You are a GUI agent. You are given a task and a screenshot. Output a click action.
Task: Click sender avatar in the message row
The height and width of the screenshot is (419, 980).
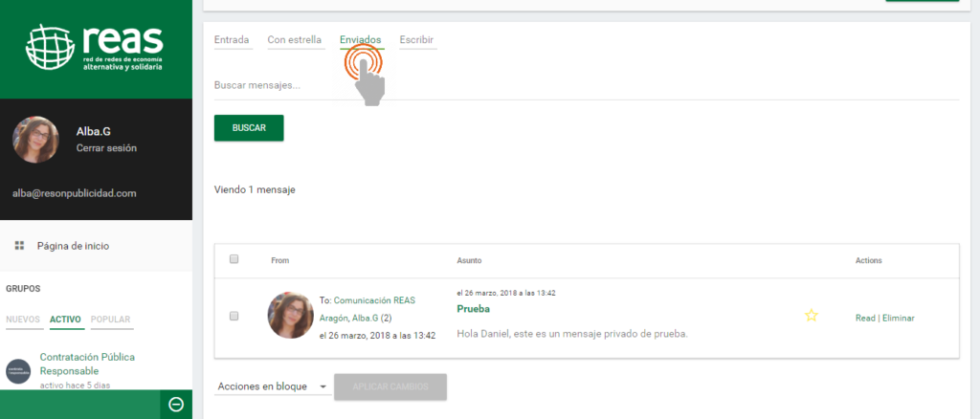pos(290,316)
